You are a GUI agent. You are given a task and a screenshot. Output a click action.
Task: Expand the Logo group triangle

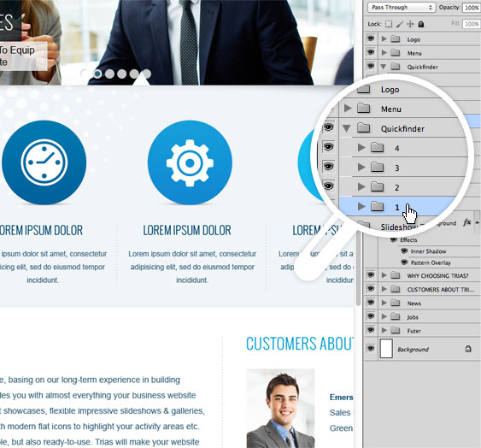click(384, 39)
